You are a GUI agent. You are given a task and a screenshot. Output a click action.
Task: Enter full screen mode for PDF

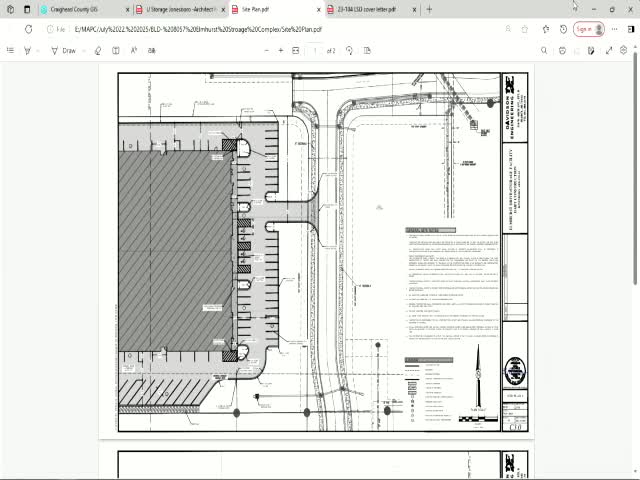click(609, 51)
